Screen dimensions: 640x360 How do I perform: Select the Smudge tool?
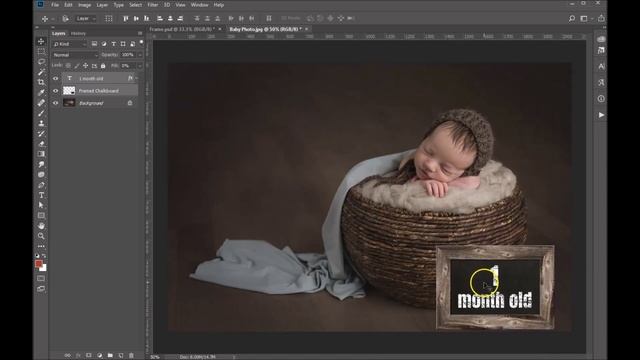click(41, 164)
